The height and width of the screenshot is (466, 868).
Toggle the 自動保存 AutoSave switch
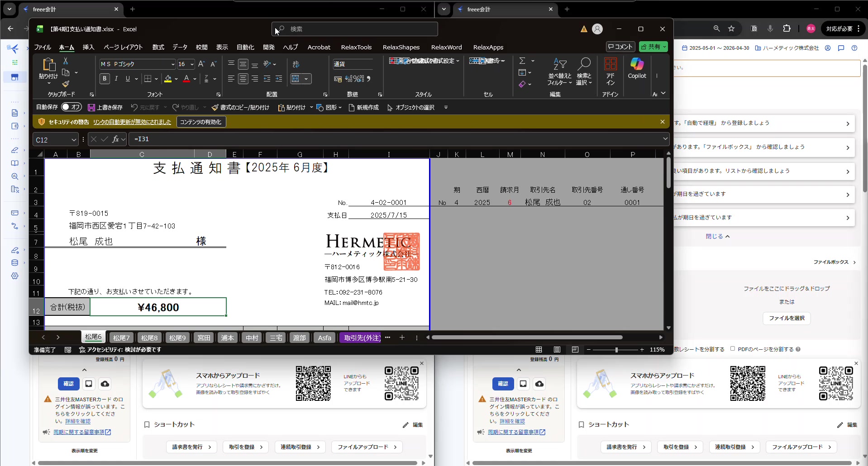pyautogui.click(x=72, y=107)
